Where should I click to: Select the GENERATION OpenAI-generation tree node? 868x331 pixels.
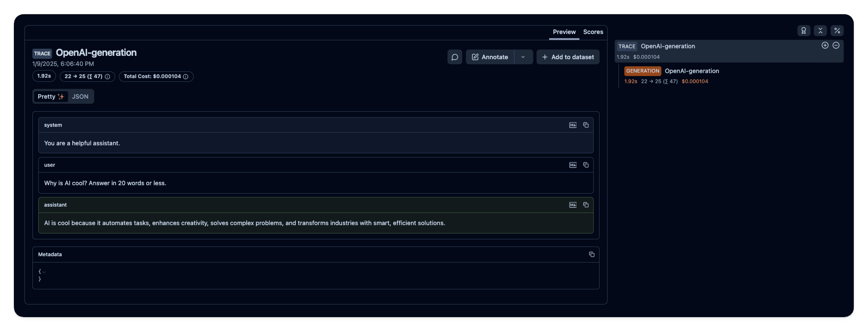click(x=692, y=71)
